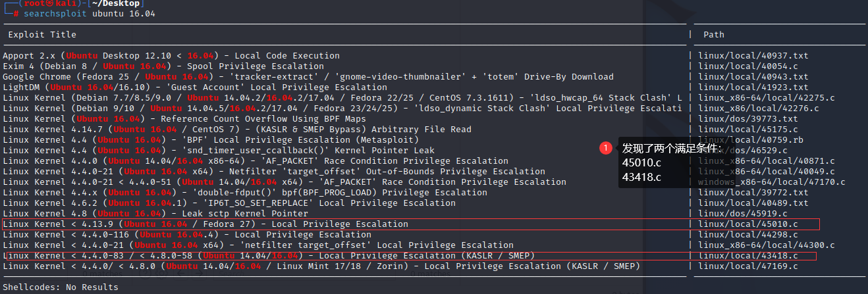This screenshot has height=294, width=868.
Task: Click the path 'linux/local/45010.c'
Action: 748,224
